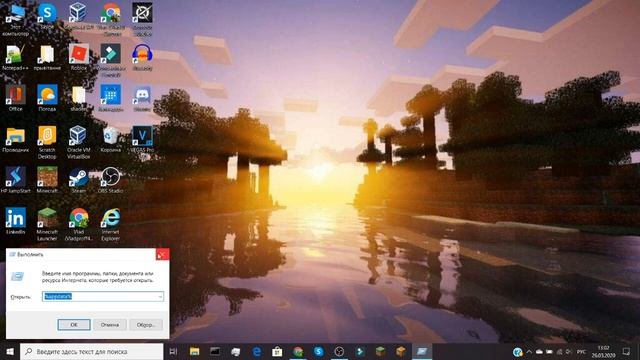640x360 pixels.
Task: Open the Minecraft dirt block shortcut
Action: tap(47, 180)
